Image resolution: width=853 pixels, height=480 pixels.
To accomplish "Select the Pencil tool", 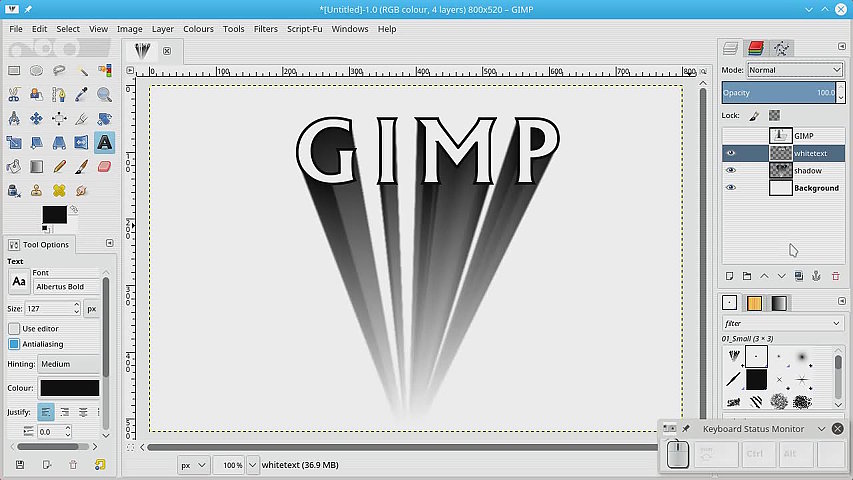I will point(59,167).
